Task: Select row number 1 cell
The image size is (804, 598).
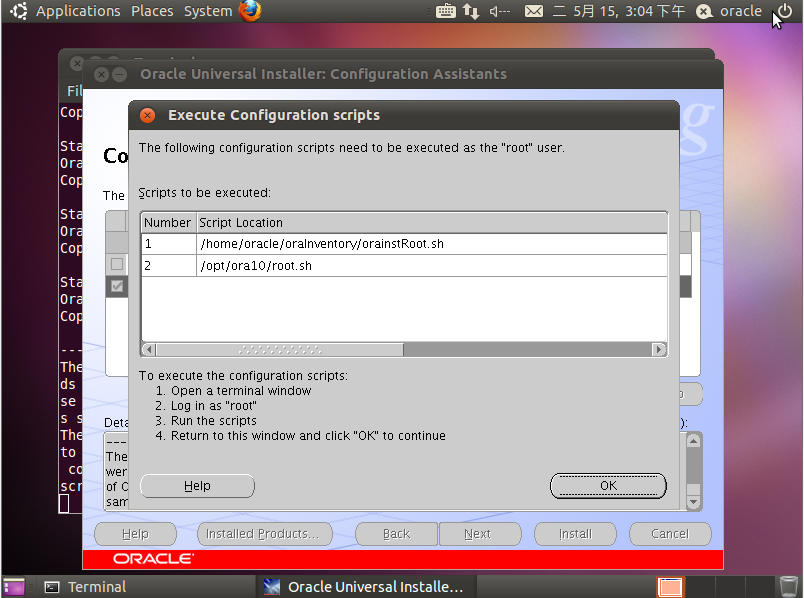Action: (169, 244)
